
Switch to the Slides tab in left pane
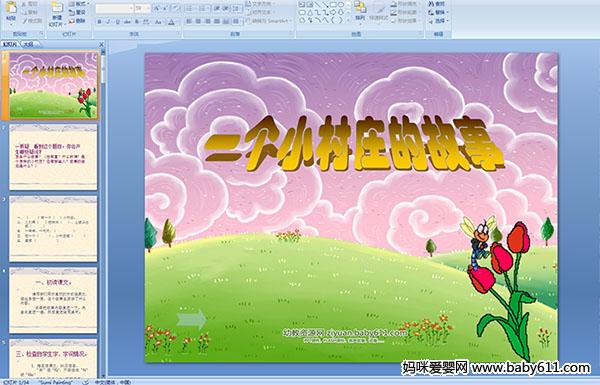pos(10,44)
